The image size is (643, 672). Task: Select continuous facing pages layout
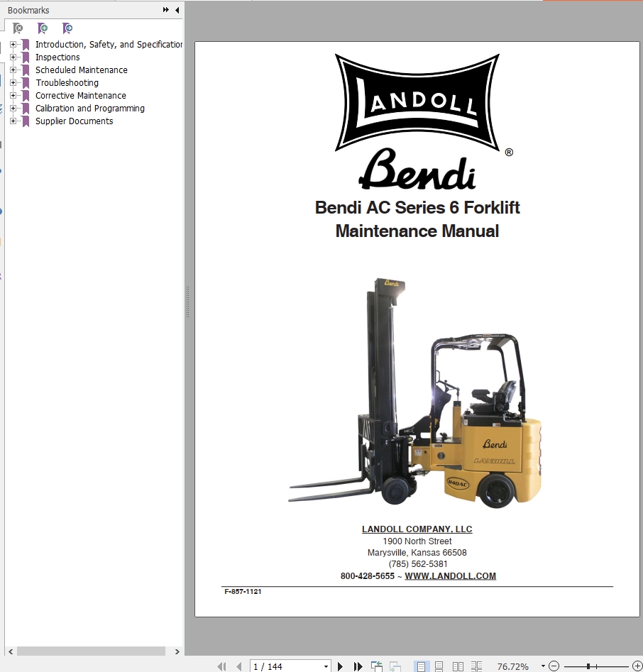point(476,666)
